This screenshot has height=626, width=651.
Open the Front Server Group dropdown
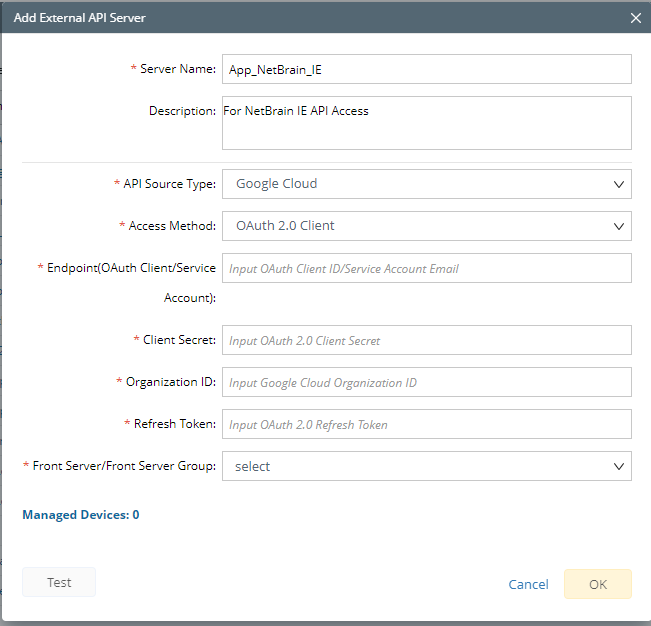[426, 466]
